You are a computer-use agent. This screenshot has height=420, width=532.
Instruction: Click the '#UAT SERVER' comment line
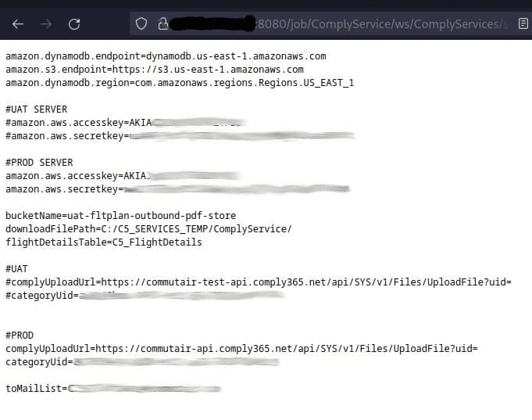[x=36, y=109]
